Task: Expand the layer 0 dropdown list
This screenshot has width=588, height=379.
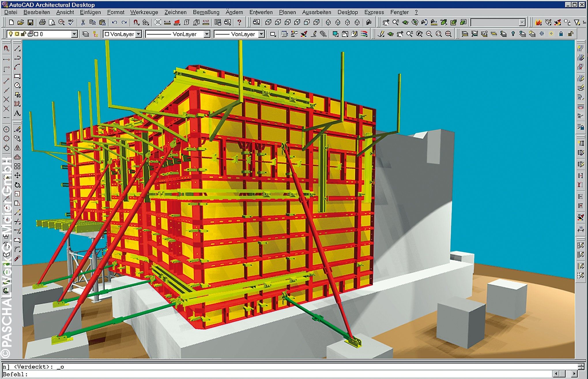Action: coord(74,34)
